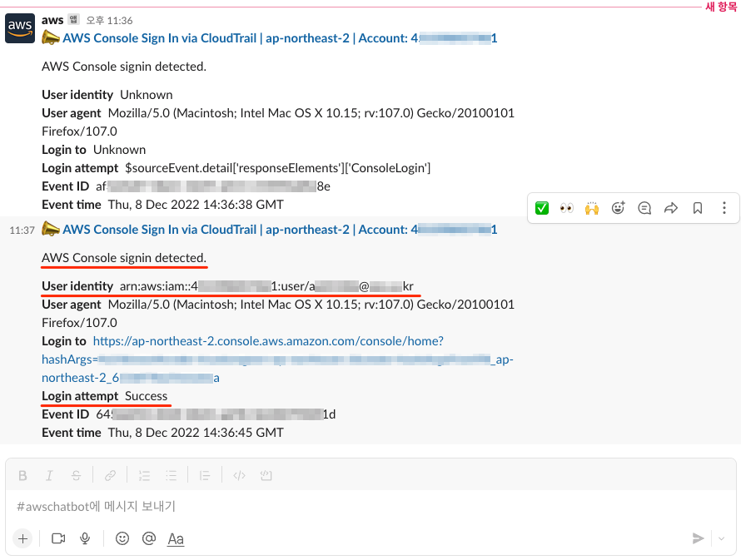The height and width of the screenshot is (560, 741).
Task: Open the more actions menu on the message
Action: tap(724, 207)
